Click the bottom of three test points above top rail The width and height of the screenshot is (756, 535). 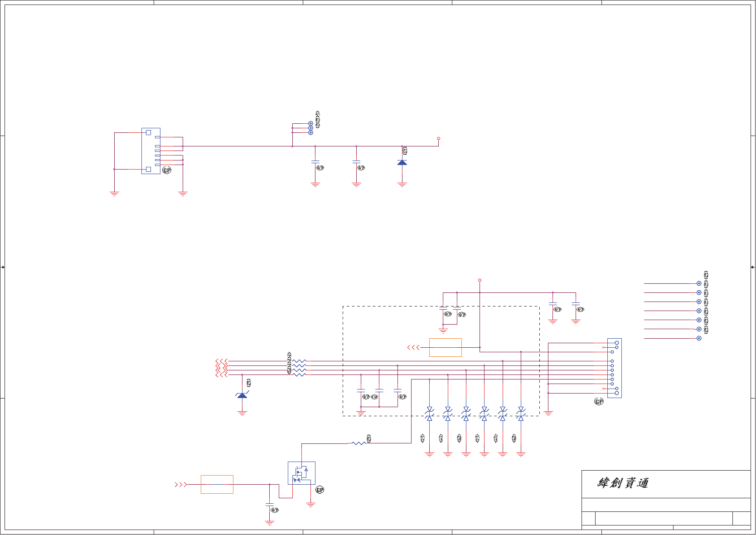[310, 132]
